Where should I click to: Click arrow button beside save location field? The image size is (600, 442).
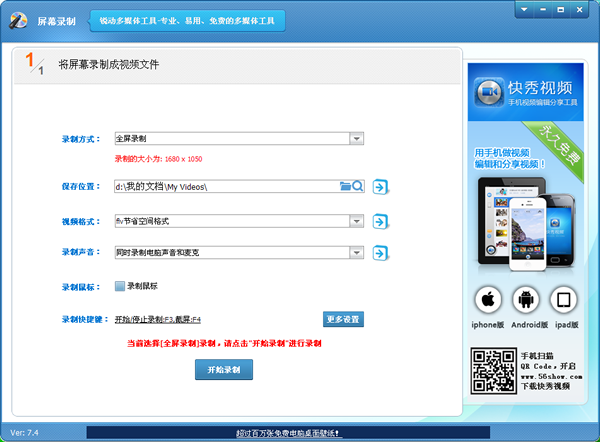pyautogui.click(x=381, y=186)
